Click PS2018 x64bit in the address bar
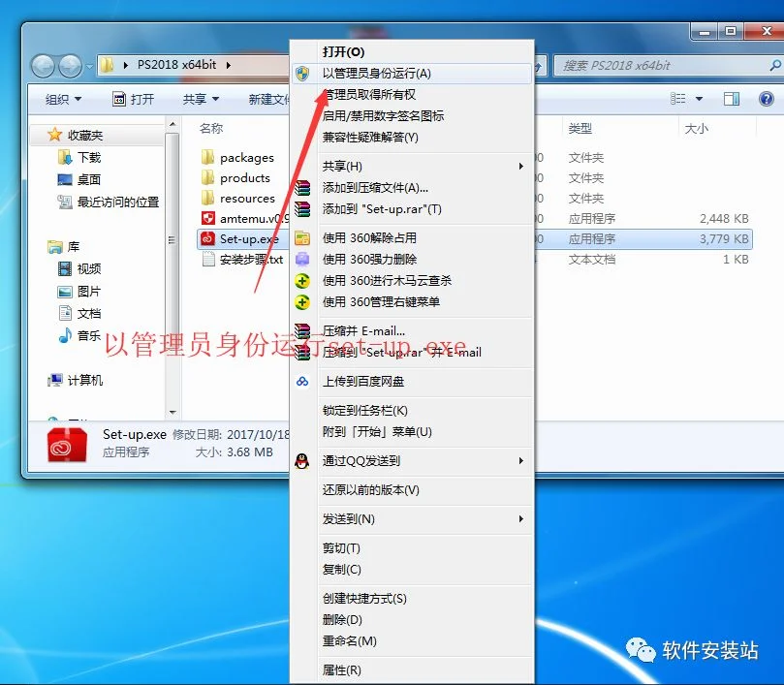The height and width of the screenshot is (685, 784). tap(177, 65)
